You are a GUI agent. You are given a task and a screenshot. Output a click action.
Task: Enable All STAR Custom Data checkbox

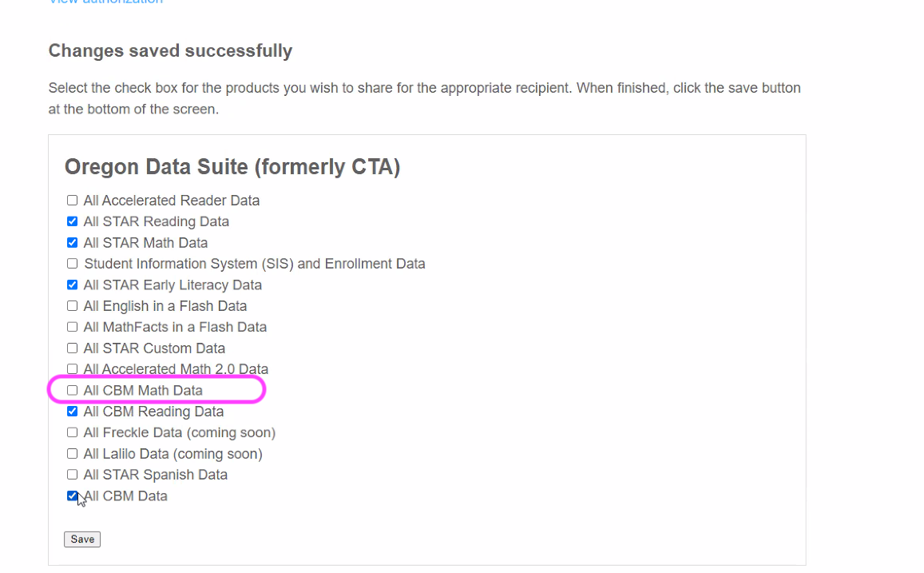[x=72, y=348]
